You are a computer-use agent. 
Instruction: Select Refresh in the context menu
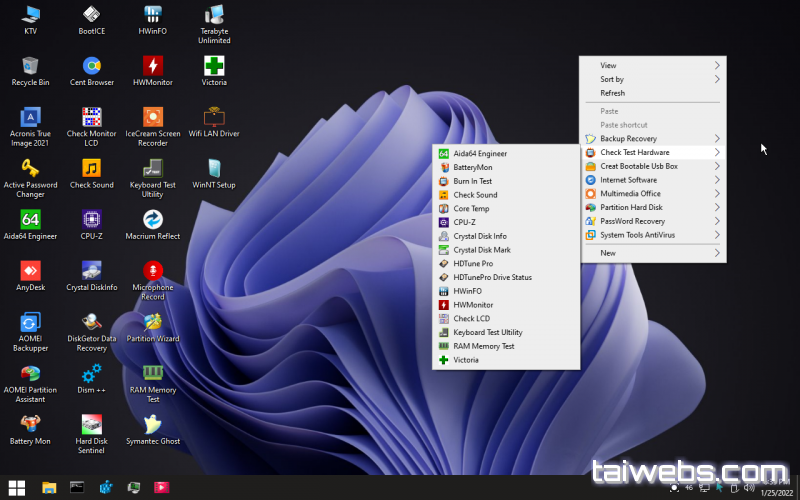pos(612,93)
